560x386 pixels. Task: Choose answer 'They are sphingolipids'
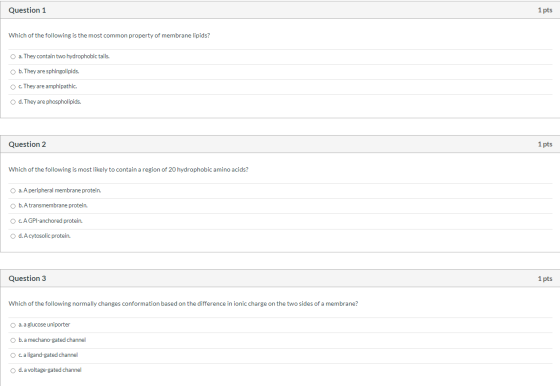point(13,72)
